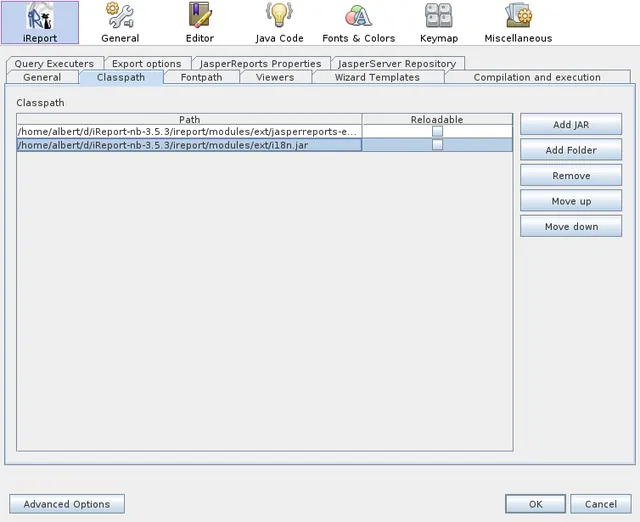The width and height of the screenshot is (640, 522).
Task: Select the Classpath tab
Action: (x=121, y=77)
